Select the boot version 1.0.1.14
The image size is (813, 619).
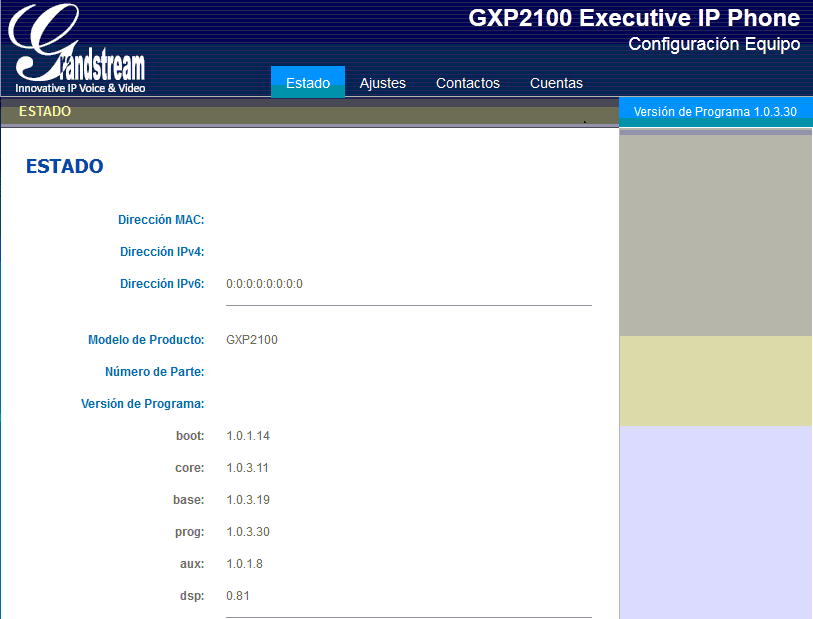tap(249, 435)
